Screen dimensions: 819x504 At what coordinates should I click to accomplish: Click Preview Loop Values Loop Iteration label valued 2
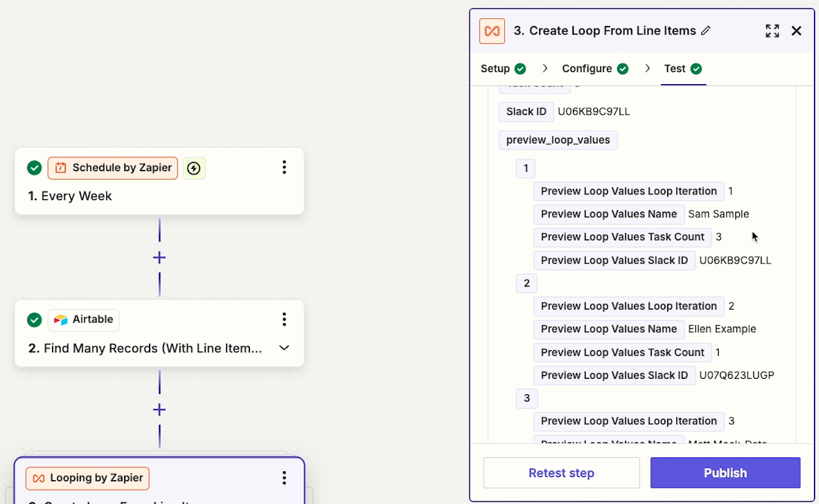point(629,306)
